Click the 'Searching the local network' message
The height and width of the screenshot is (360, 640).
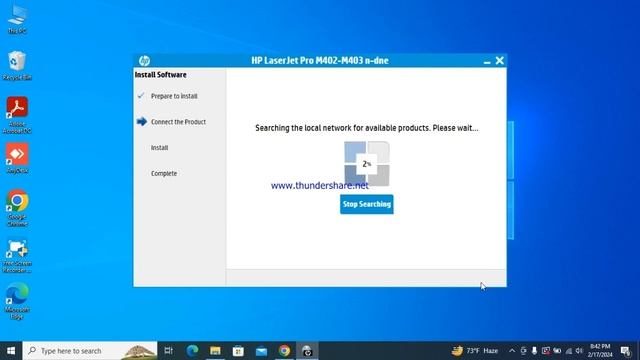click(x=367, y=128)
